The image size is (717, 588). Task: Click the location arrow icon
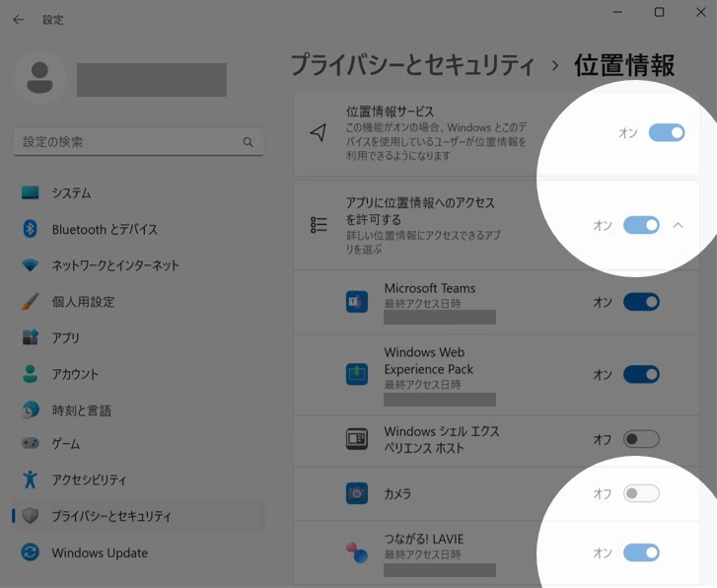pos(319,133)
